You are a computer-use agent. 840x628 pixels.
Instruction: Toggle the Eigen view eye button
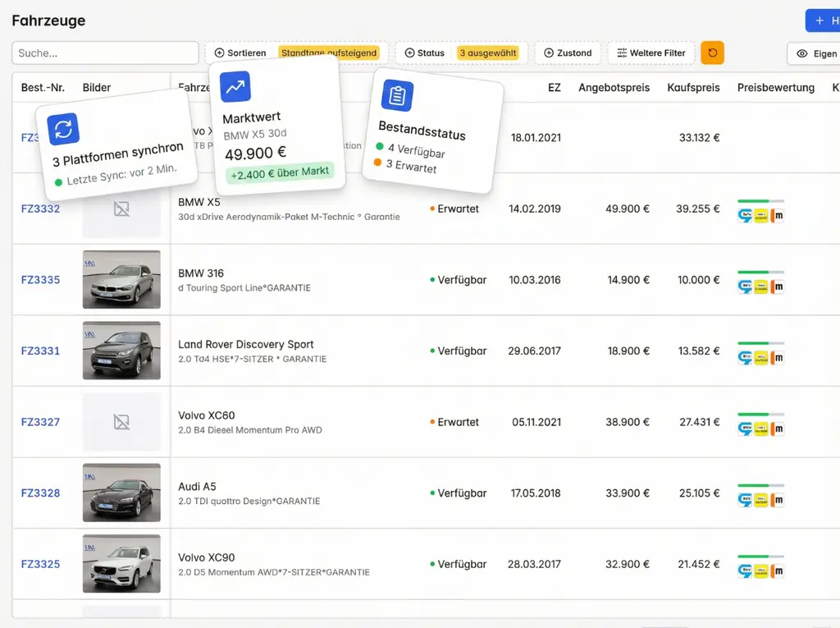(814, 53)
